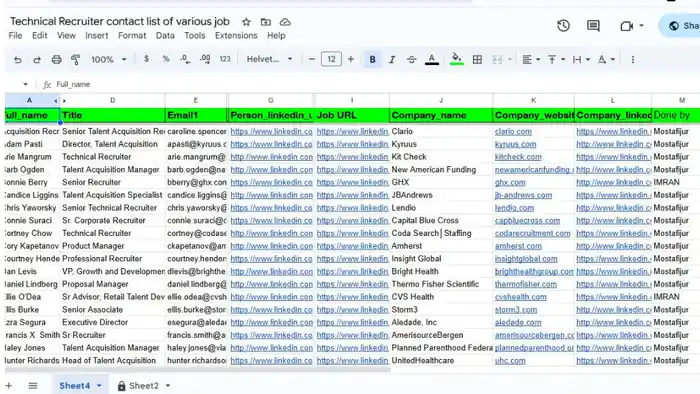Image resolution: width=700 pixels, height=394 pixels.
Task: Open the Format menu
Action: 132,36
